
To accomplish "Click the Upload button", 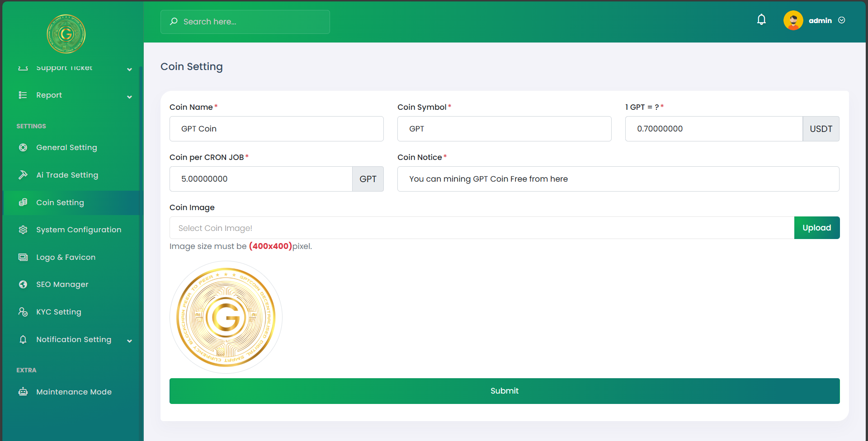I will coord(817,228).
